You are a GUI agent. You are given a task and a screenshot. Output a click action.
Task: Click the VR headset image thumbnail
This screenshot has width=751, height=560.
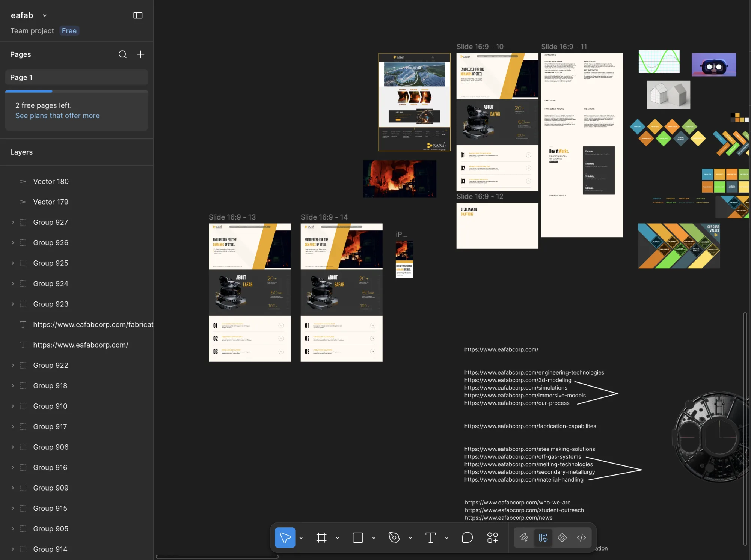click(714, 65)
